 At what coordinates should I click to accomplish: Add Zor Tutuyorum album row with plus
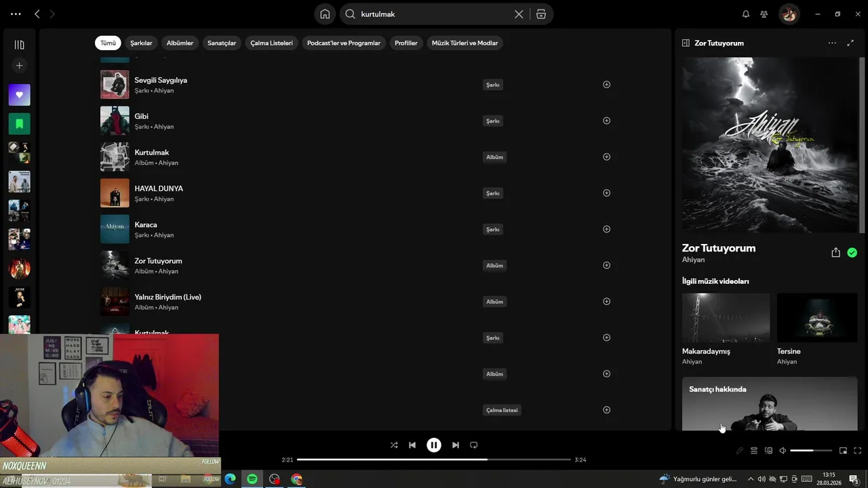click(606, 265)
